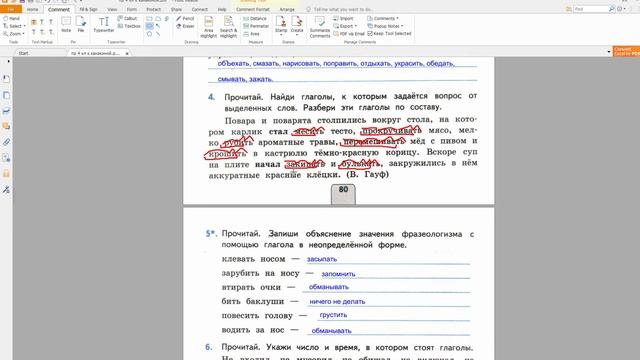Image resolution: width=640 pixels, height=360 pixels.
Task: Choose the Area Highlight tool
Action: 209,27
